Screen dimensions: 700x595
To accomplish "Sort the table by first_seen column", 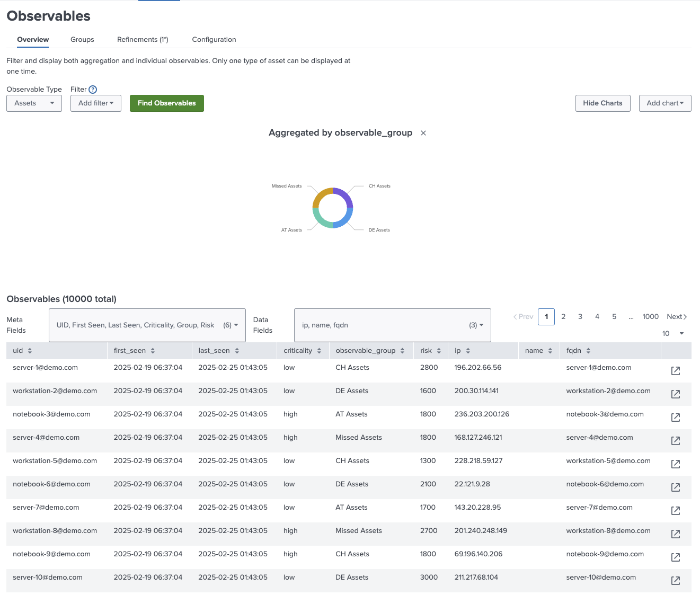I will click(153, 350).
